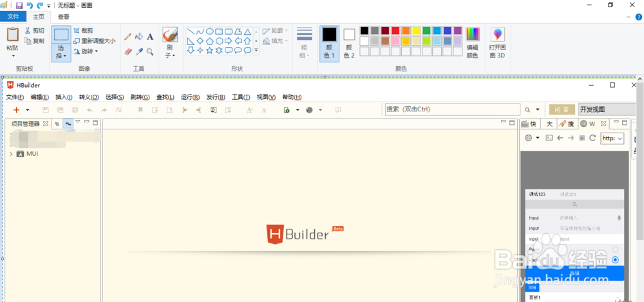Click the Undo arrow in Paint title bar
The image size is (644, 302).
pos(30,5)
